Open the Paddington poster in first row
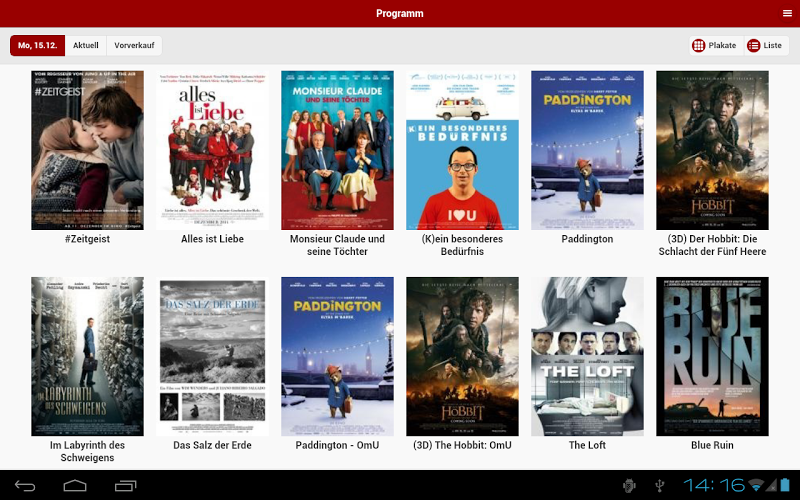Image resolution: width=800 pixels, height=500 pixels. click(x=587, y=150)
